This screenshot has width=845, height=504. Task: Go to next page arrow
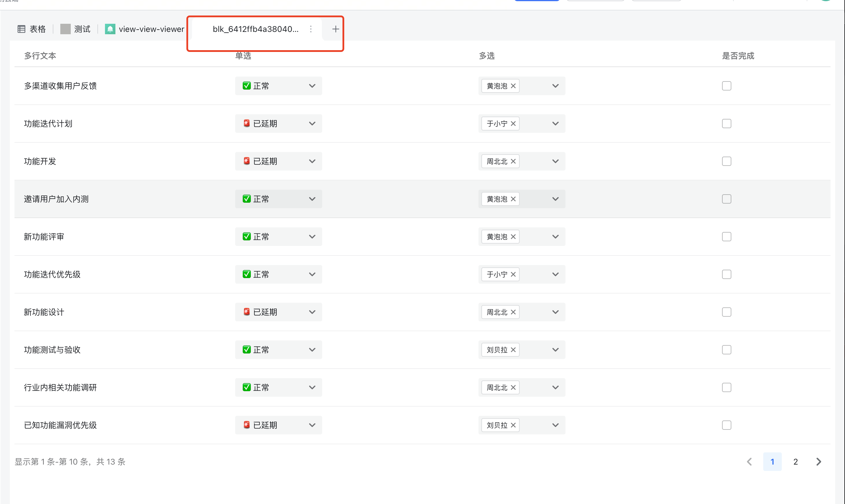[x=819, y=462]
